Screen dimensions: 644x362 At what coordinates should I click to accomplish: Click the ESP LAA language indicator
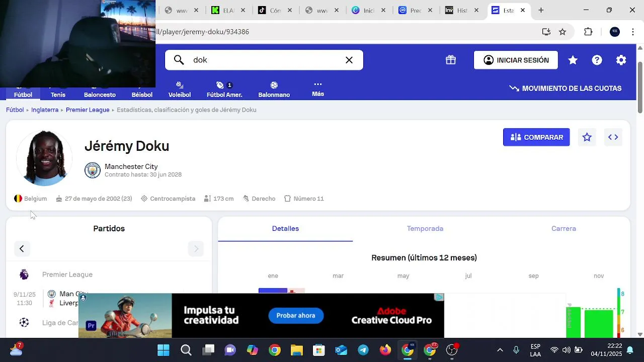point(535,350)
